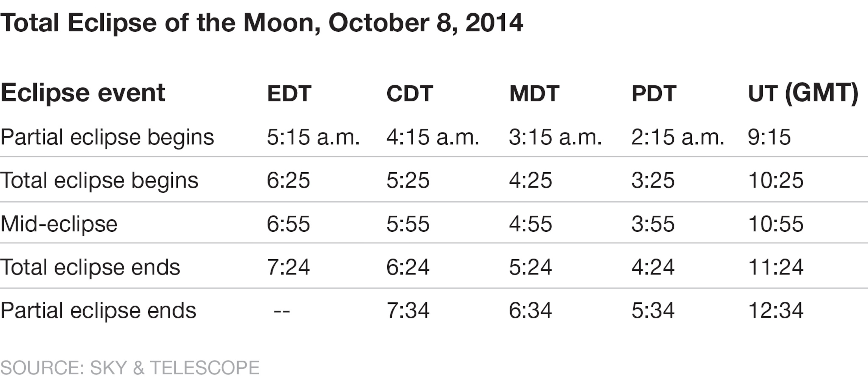Select the 'Eclipse event' column header
868x387 pixels.
83,93
